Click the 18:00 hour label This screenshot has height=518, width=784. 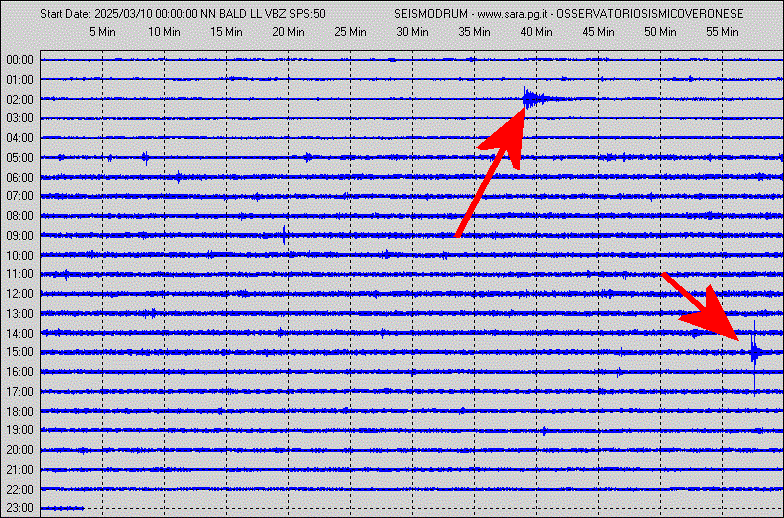click(20, 412)
